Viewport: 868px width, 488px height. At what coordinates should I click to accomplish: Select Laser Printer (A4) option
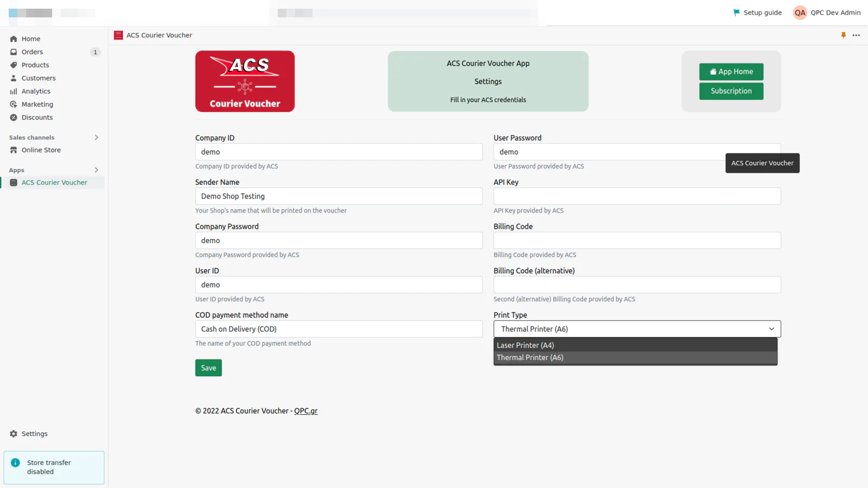[x=525, y=345]
